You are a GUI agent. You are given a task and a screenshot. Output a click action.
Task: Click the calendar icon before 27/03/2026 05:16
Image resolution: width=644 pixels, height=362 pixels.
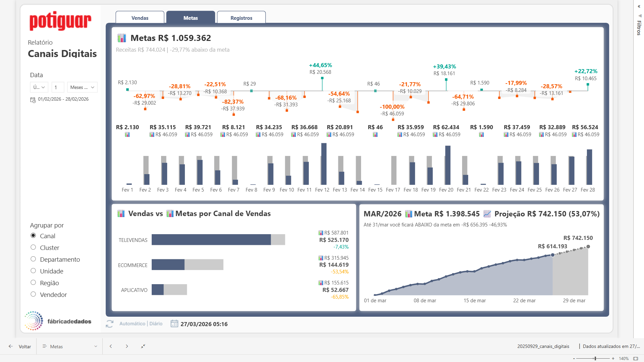(x=174, y=324)
